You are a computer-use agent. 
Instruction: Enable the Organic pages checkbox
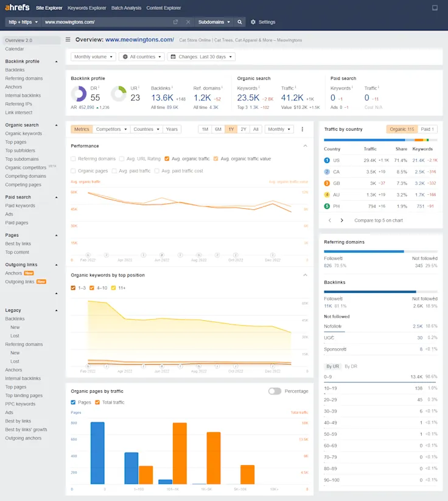pos(73,171)
